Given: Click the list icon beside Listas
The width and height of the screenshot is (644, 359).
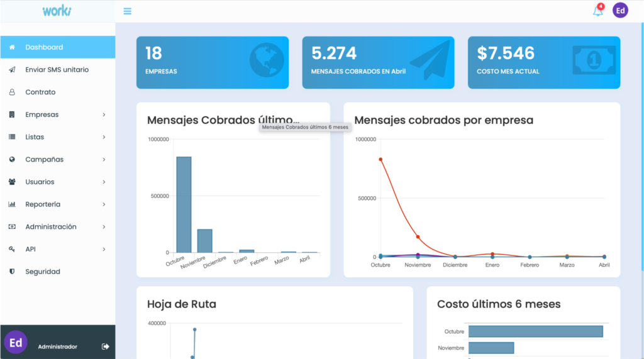Looking at the screenshot, I should [x=12, y=137].
